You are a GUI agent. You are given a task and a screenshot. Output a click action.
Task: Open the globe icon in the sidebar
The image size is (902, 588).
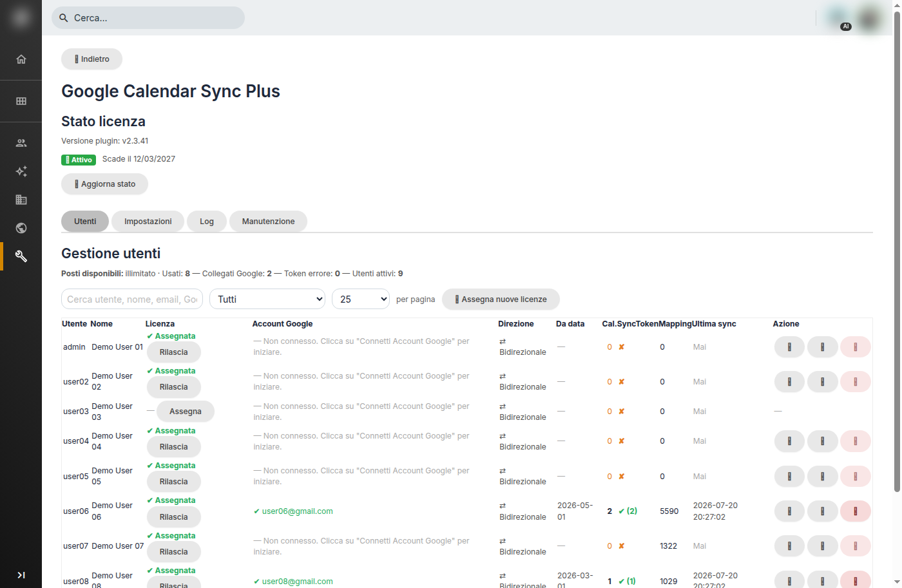(21, 228)
